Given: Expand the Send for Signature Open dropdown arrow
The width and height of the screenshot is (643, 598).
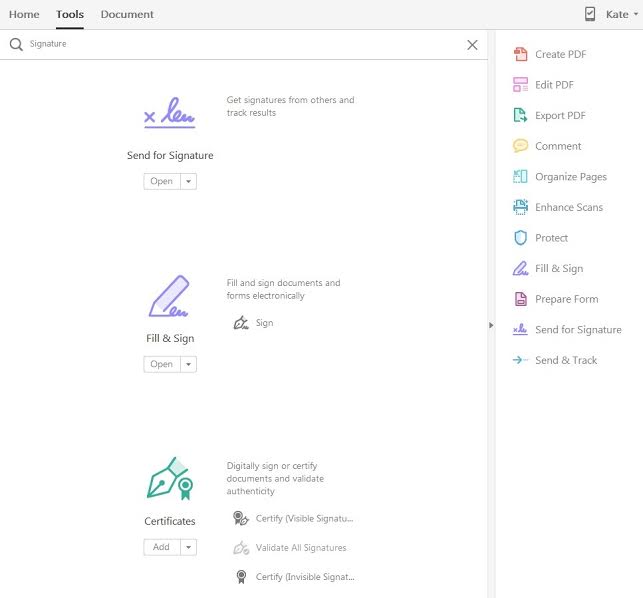Looking at the screenshot, I should (189, 181).
